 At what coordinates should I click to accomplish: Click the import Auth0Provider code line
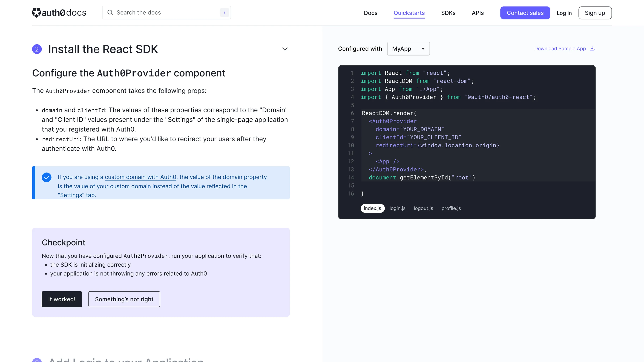coord(448,97)
